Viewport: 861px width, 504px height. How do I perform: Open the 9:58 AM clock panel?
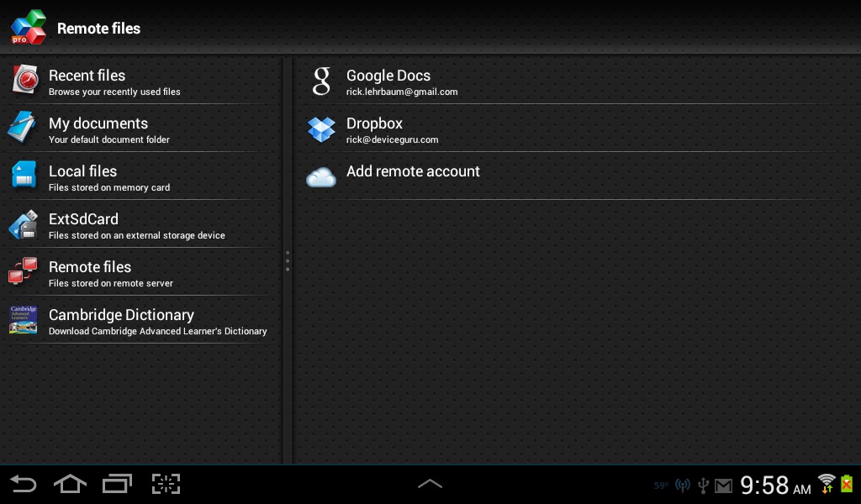[x=775, y=486]
